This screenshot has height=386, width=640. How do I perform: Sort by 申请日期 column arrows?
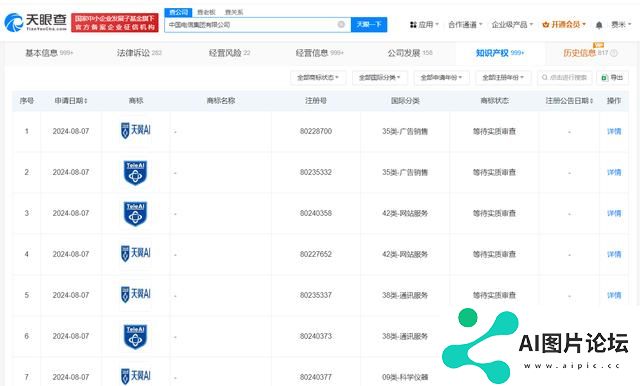(x=86, y=101)
